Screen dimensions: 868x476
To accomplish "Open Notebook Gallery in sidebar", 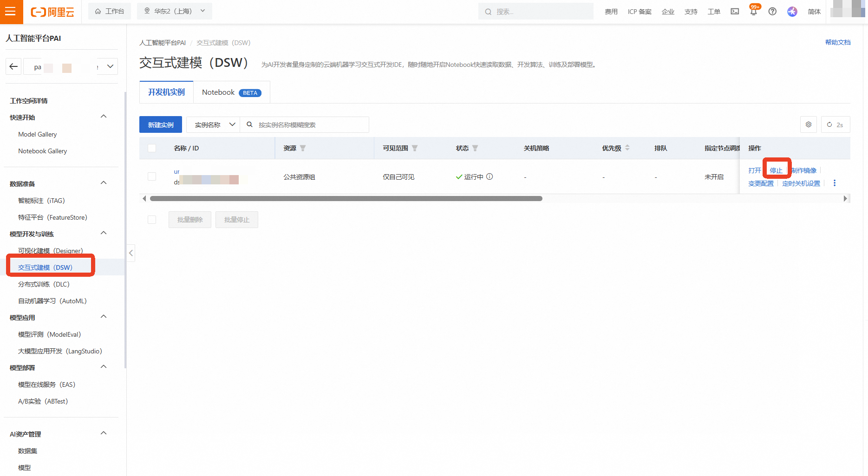I will pos(43,151).
